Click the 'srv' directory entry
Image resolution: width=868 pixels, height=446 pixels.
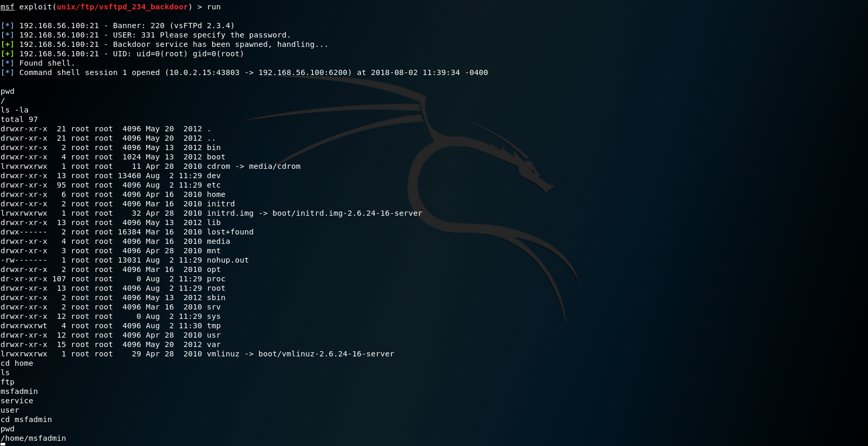(214, 307)
